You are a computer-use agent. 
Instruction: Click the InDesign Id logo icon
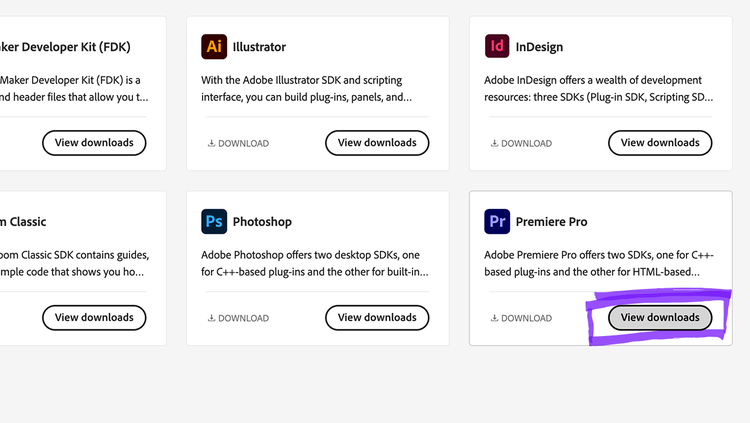497,46
